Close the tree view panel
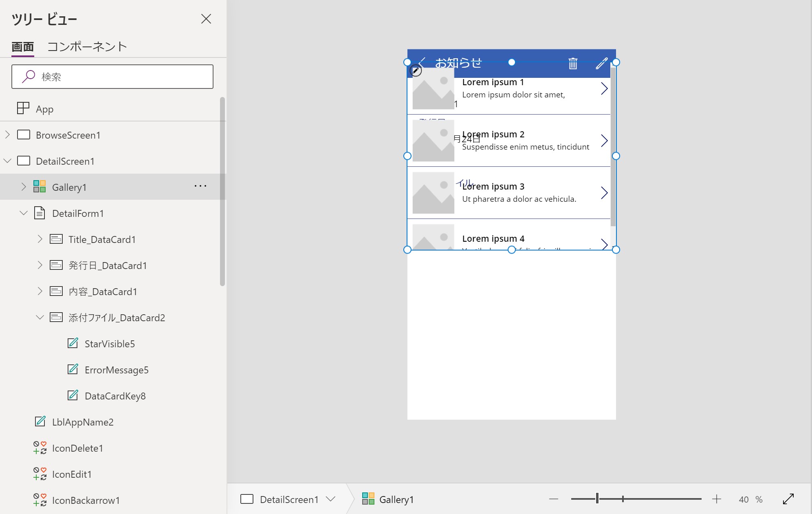The image size is (812, 514). pos(206,19)
